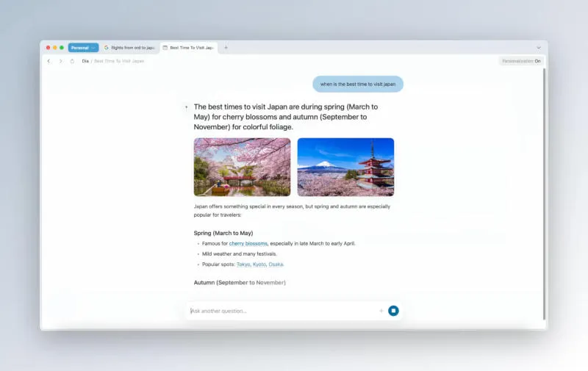Click the vertical scrollbar on the right

pos(544,194)
